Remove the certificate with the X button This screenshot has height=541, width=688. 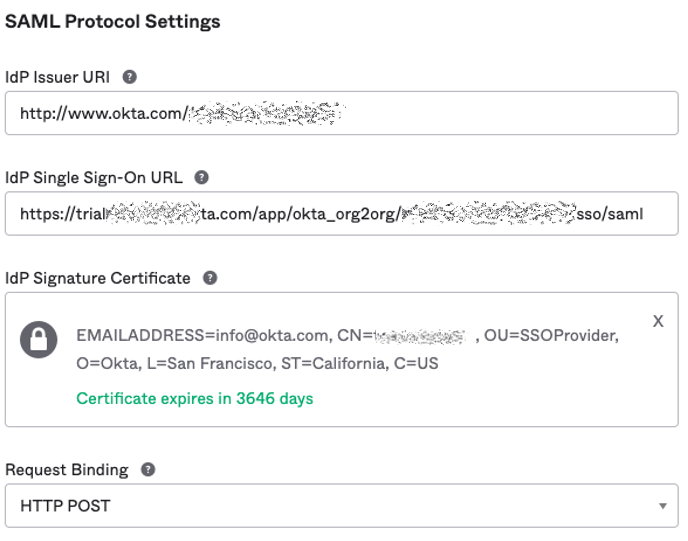[658, 321]
